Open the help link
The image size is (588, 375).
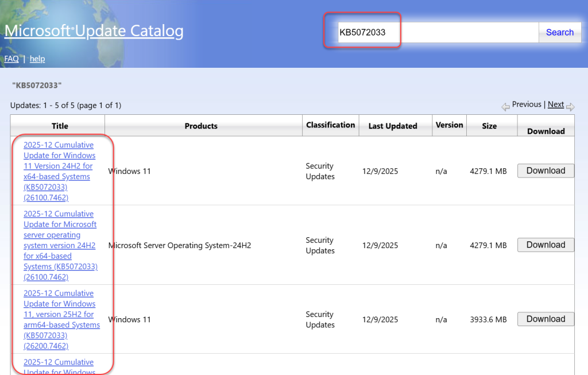pyautogui.click(x=37, y=59)
